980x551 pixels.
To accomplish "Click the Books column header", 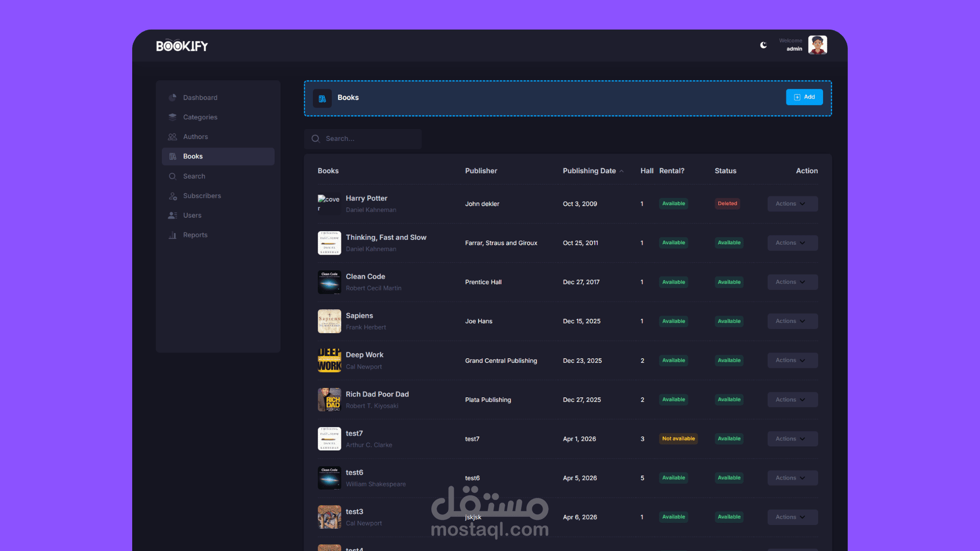I will 328,171.
